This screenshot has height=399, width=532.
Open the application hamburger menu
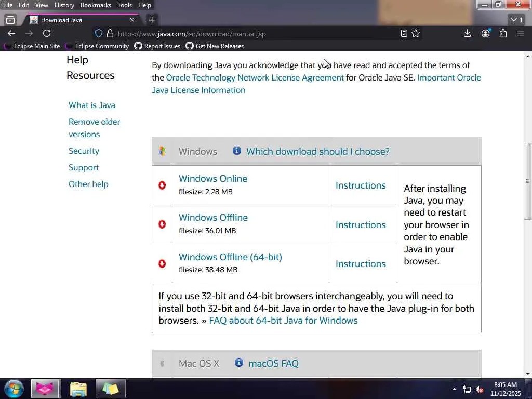click(521, 33)
